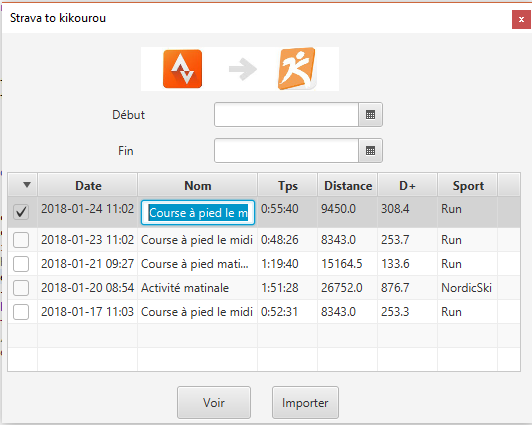Open the table header dropdown triangle

(27, 185)
